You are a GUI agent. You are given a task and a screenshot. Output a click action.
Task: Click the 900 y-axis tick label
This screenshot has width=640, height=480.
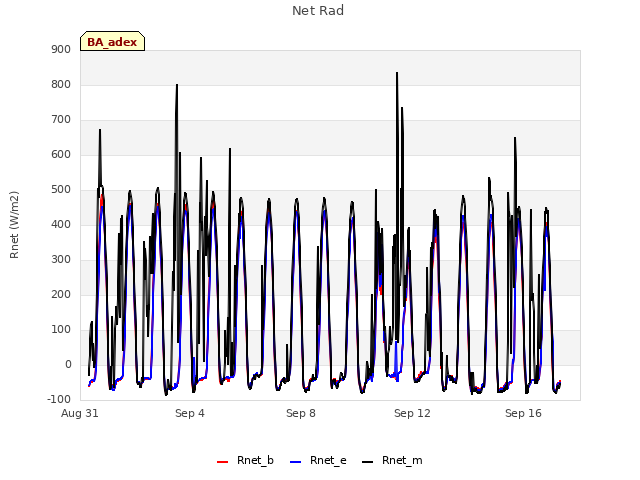tap(61, 50)
